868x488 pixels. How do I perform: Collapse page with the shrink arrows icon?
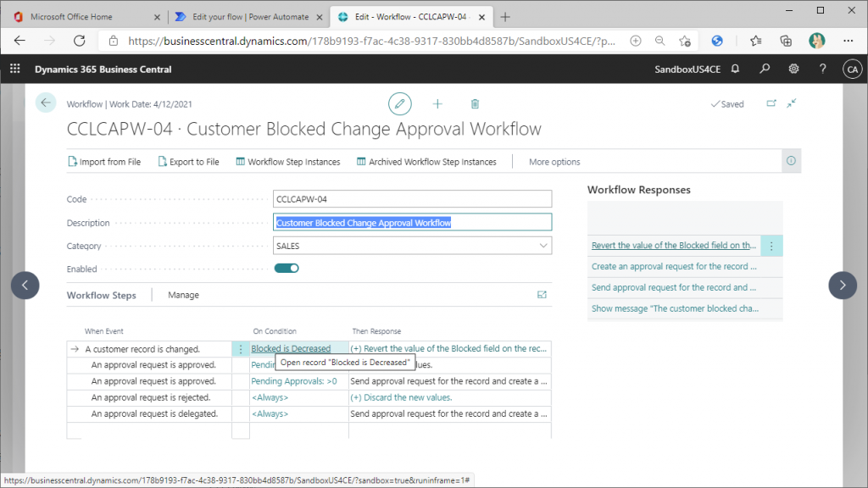[792, 103]
